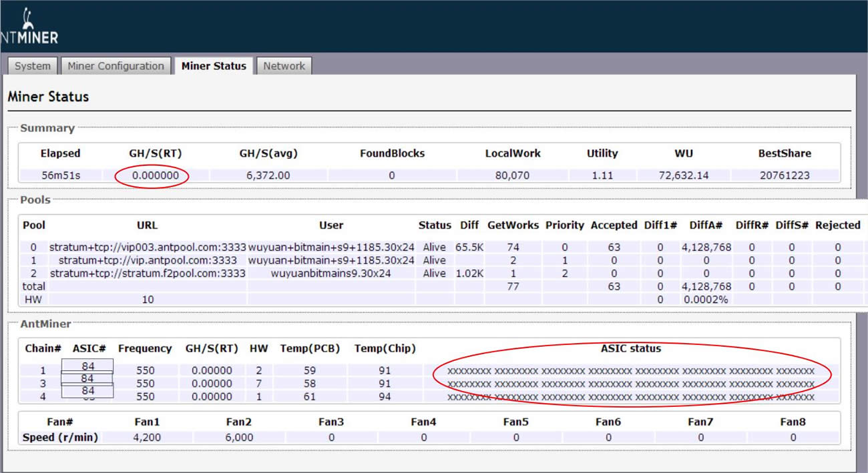Select the stratum.f2pool.com pool URL
Screen dimensions: 868x473
148,273
